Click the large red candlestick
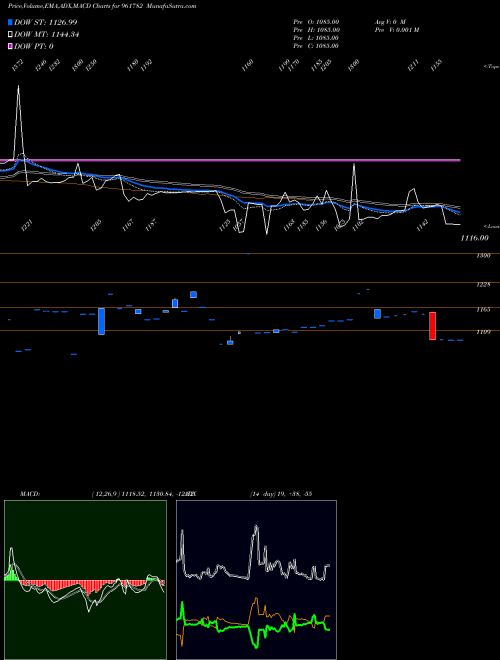The image size is (500, 660). tap(432, 326)
